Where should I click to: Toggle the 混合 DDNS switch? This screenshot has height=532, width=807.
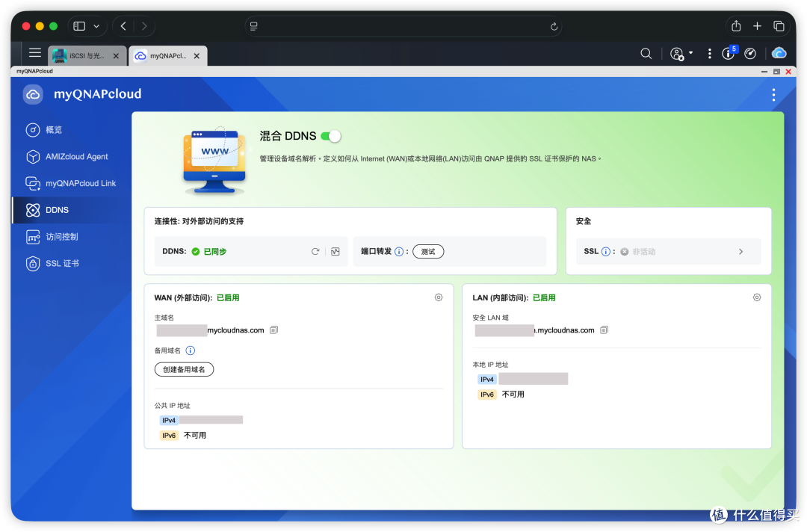tap(330, 136)
